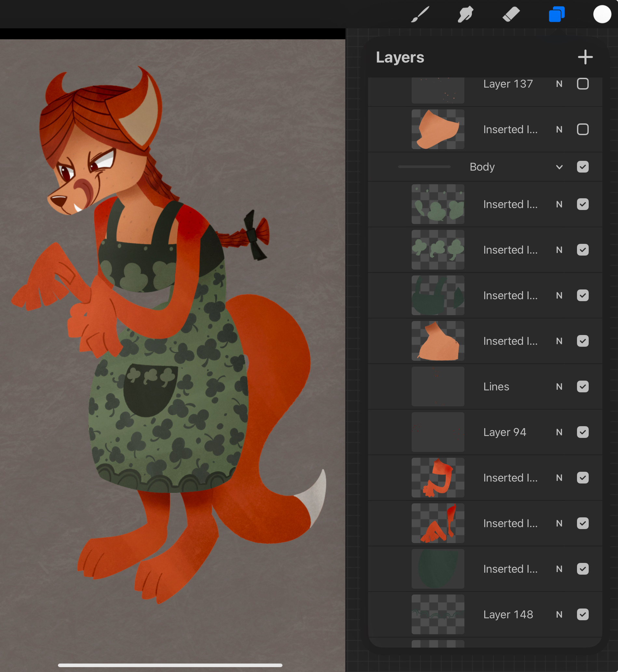Hide the Body group
This screenshot has width=618, height=672.
point(583,167)
